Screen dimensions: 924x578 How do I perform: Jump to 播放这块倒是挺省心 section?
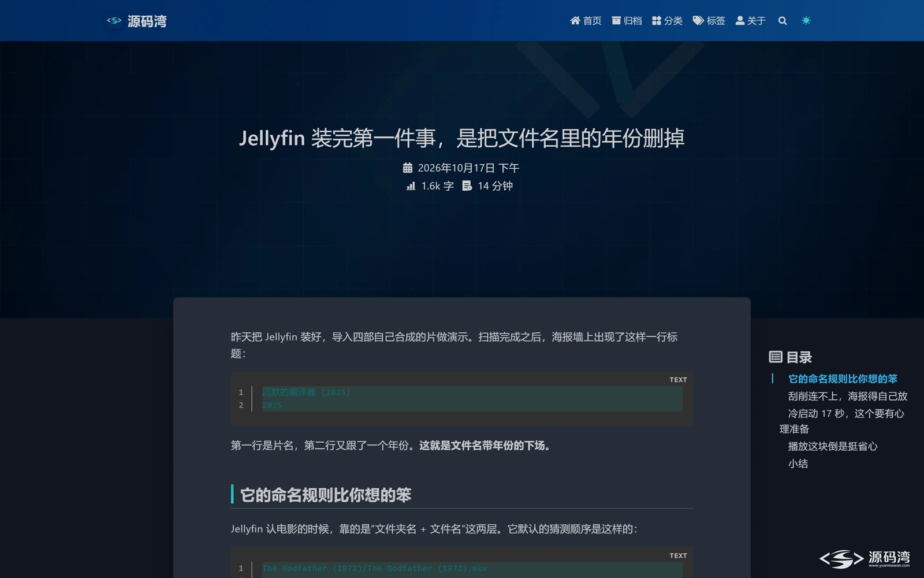coord(833,446)
